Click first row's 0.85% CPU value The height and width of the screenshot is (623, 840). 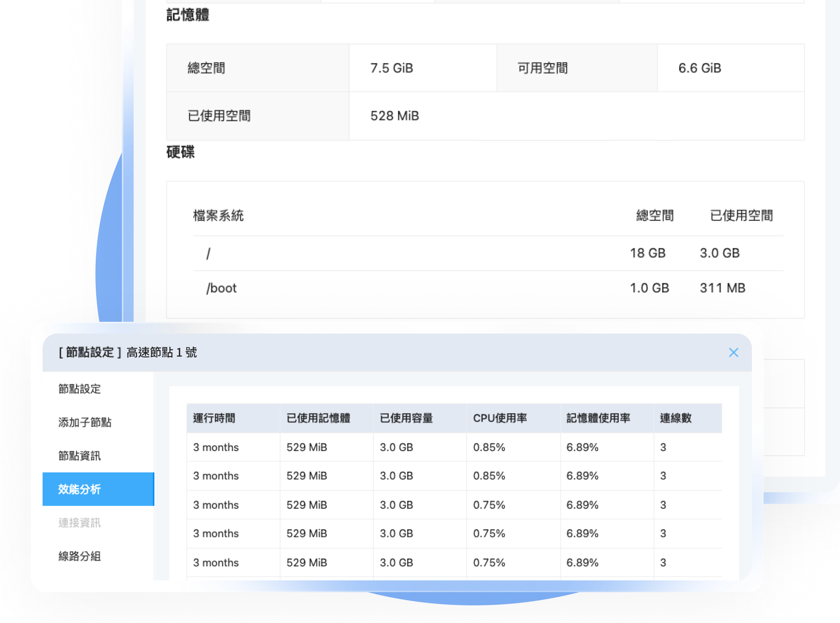(489, 447)
